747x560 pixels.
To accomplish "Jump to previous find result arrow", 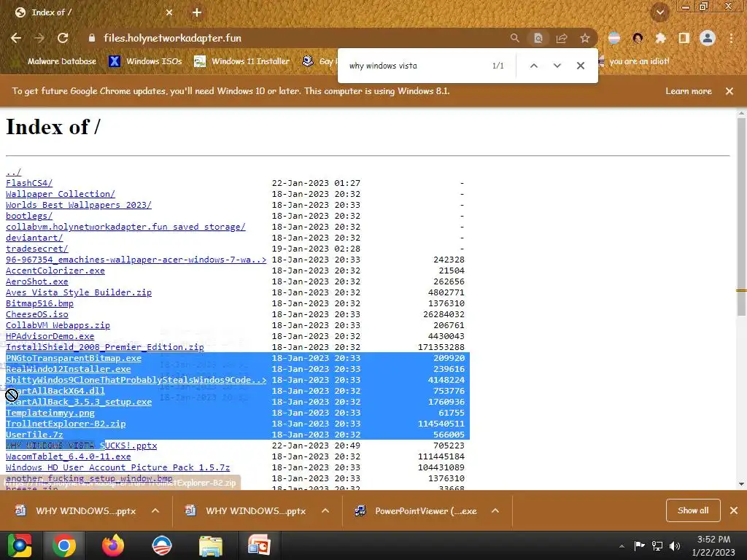I will [534, 66].
